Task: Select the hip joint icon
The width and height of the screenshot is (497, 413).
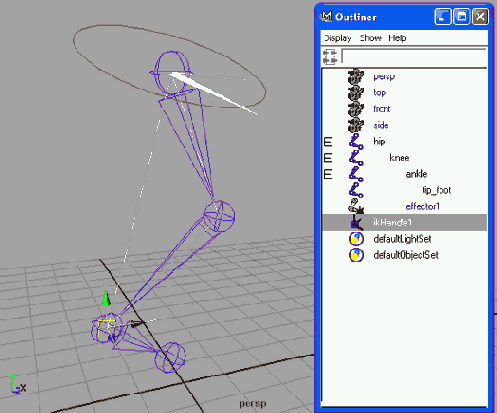Action: click(356, 142)
